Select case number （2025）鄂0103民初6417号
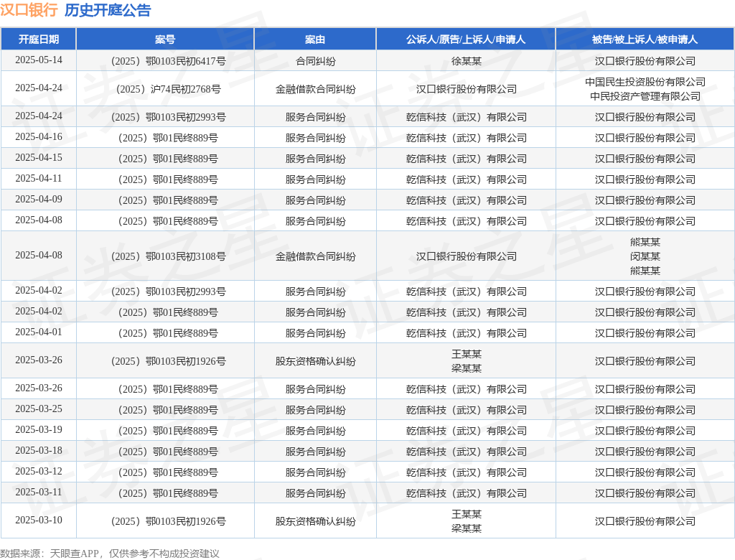 (x=168, y=61)
